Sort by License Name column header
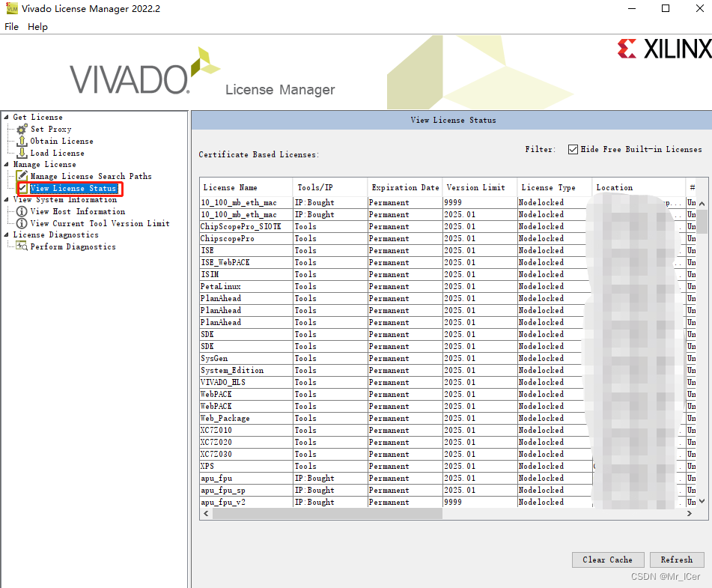The width and height of the screenshot is (712, 588). [x=246, y=187]
